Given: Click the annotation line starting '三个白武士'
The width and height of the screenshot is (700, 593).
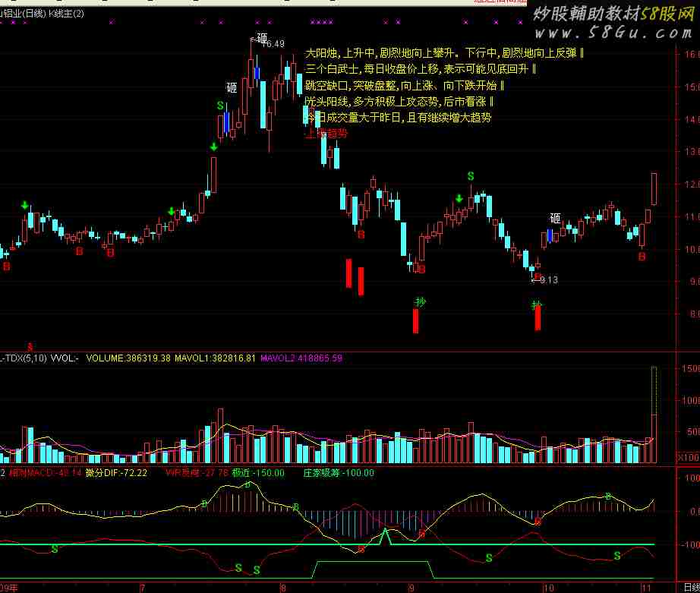Looking at the screenshot, I should pyautogui.click(x=420, y=69).
